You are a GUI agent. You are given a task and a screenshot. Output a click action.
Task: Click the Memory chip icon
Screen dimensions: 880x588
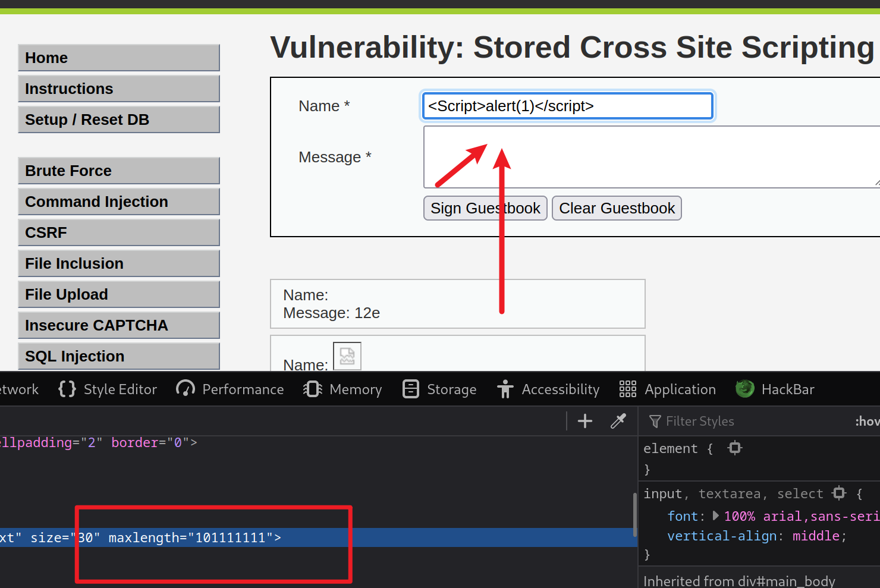(313, 389)
